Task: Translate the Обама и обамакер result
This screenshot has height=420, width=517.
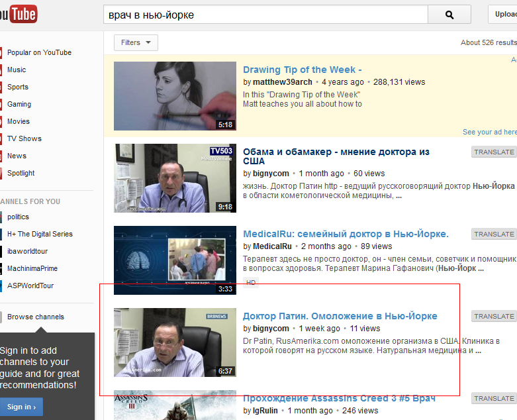Action: coord(494,152)
